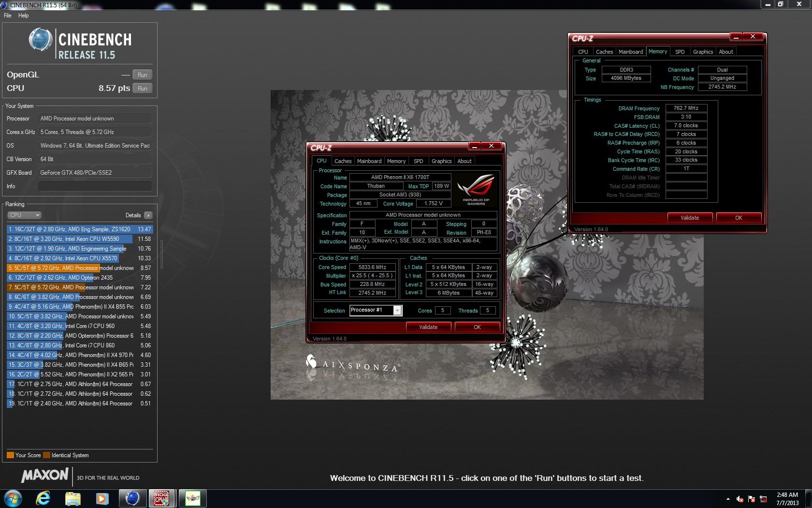This screenshot has width=812, height=508.
Task: Open Graphics tab in memory CPU-Z window
Action: pos(703,52)
